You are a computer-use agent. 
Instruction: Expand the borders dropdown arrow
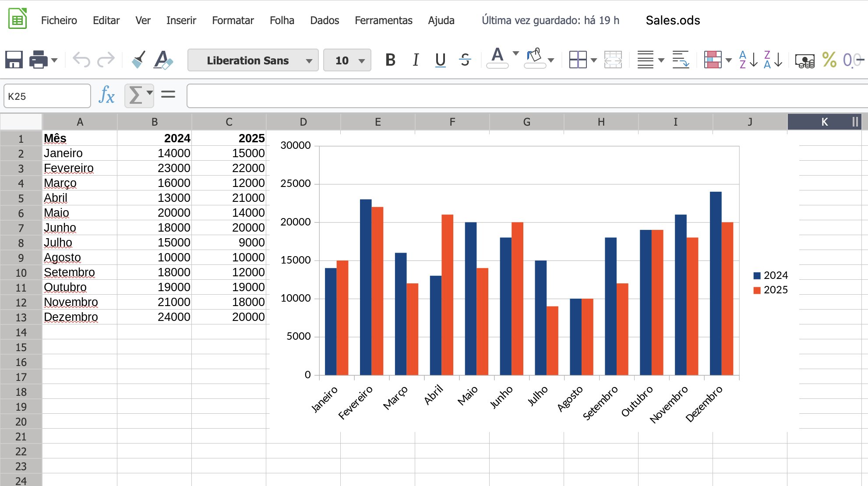[594, 60]
